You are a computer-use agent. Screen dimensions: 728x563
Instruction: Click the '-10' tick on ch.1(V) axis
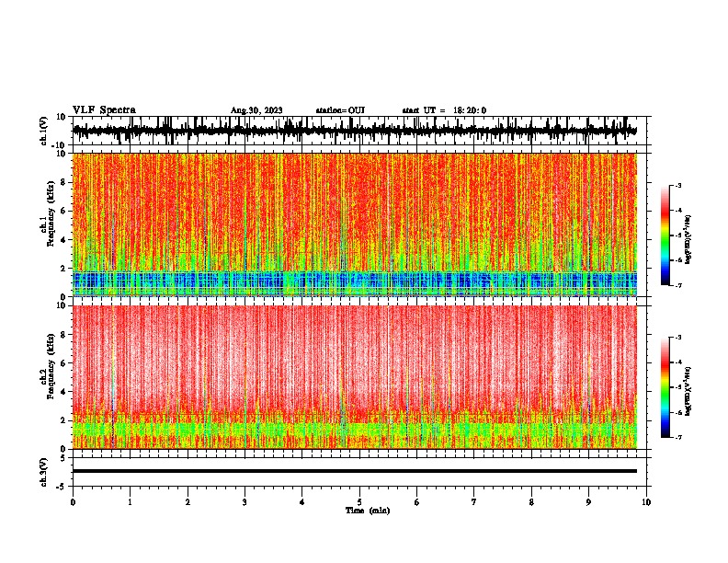pyautogui.click(x=59, y=145)
